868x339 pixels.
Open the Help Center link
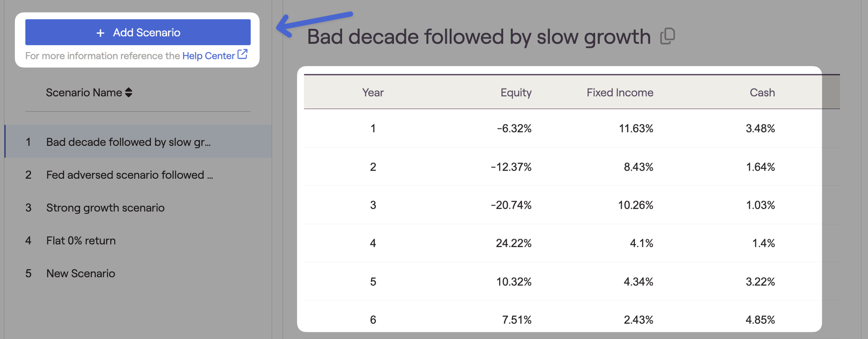pyautogui.click(x=208, y=56)
